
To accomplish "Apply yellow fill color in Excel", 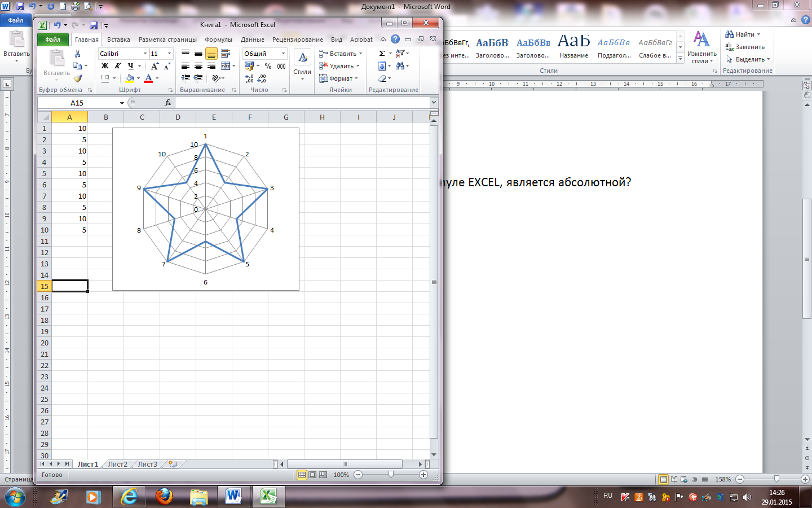I will 130,78.
